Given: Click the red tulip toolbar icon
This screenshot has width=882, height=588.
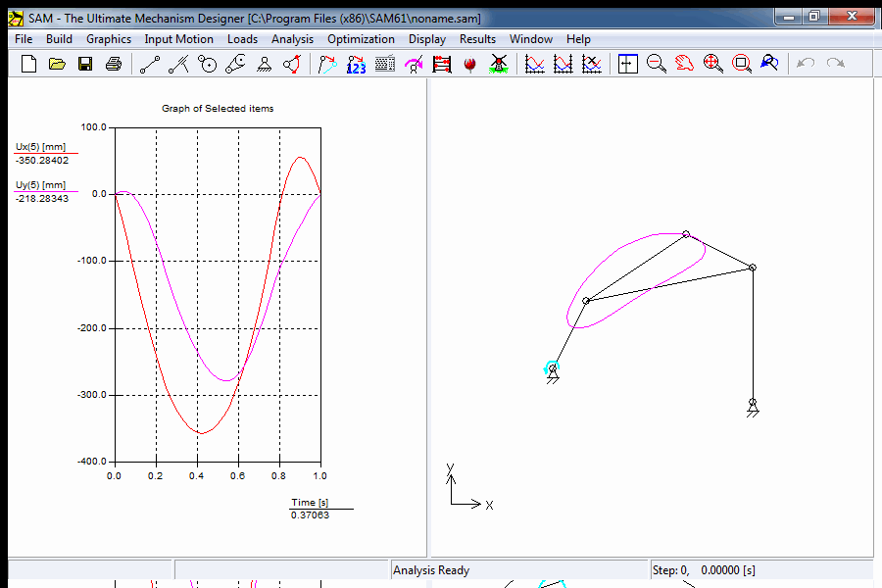Looking at the screenshot, I should point(470,64).
